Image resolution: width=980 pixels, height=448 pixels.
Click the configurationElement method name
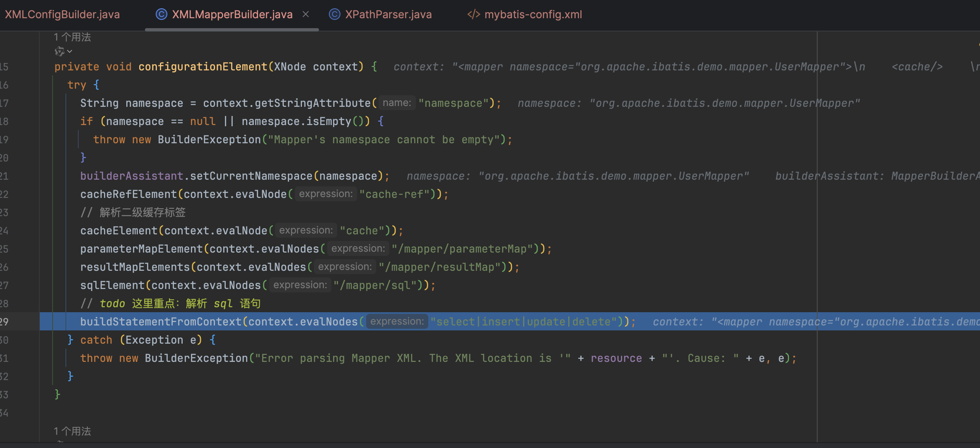203,67
